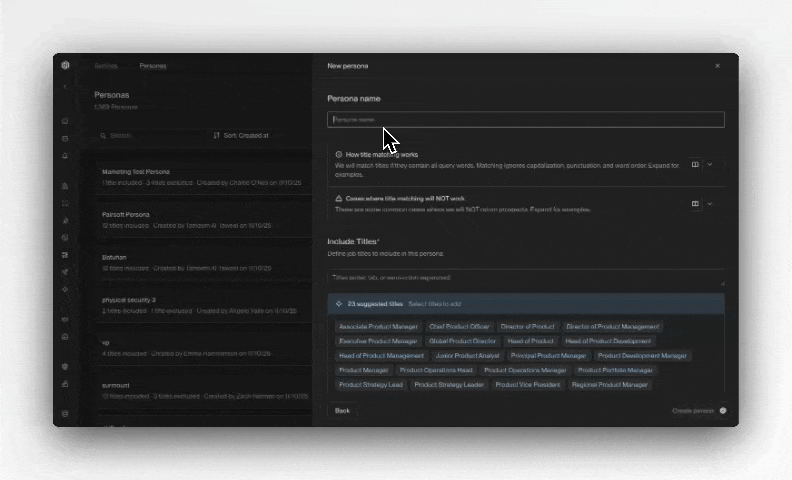Add Chief Product Officer suggested title
This screenshot has height=480, width=792.
coord(459,327)
